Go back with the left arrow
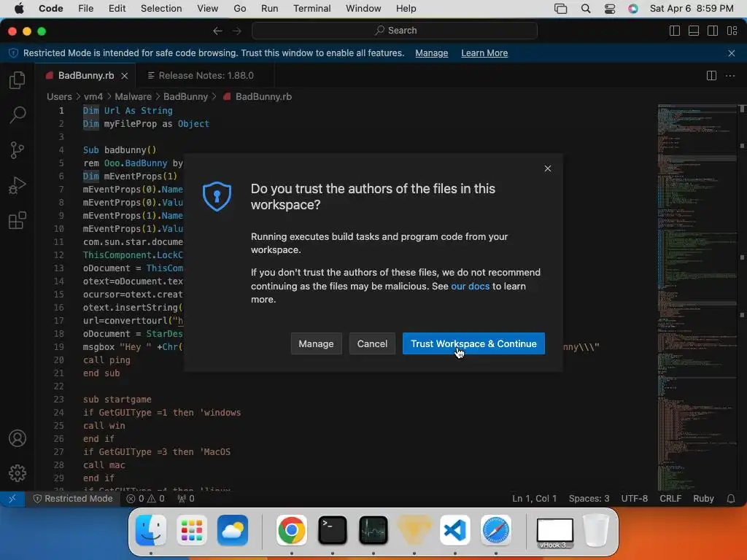This screenshot has height=560, width=747. click(x=217, y=31)
